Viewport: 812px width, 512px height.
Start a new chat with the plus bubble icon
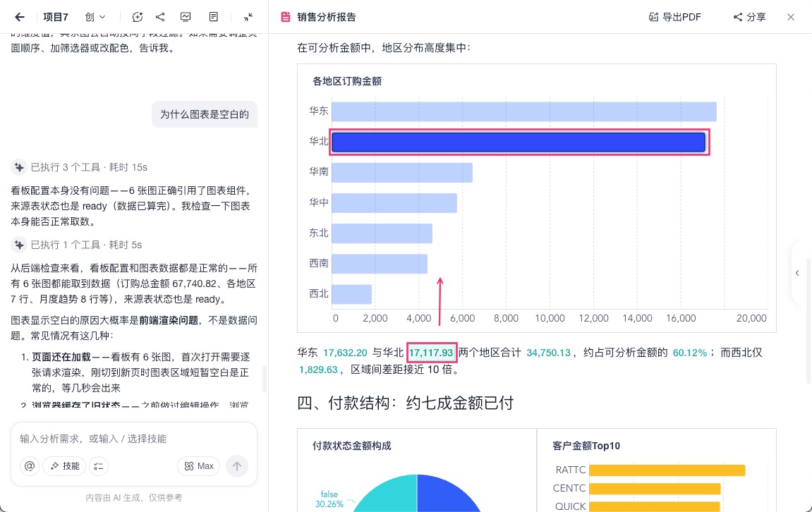[138, 17]
